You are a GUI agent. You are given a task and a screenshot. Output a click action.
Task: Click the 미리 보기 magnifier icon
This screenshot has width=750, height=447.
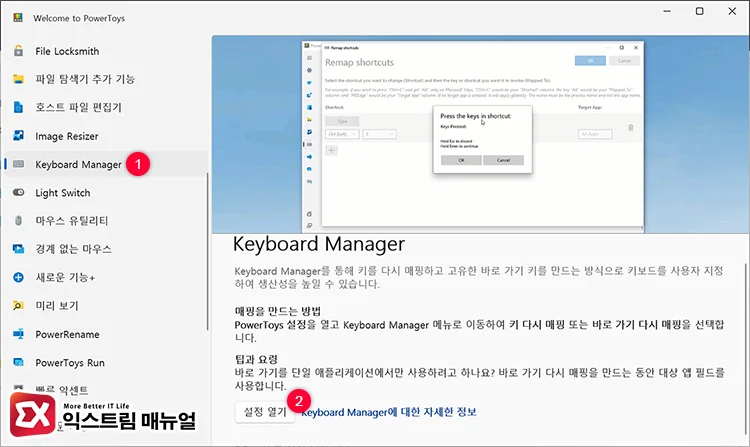tap(18, 305)
